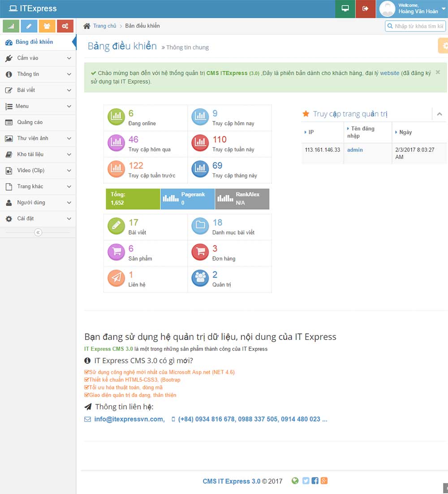Expand the Bài viết sidebar menu
The image size is (448, 494).
pos(38,90)
